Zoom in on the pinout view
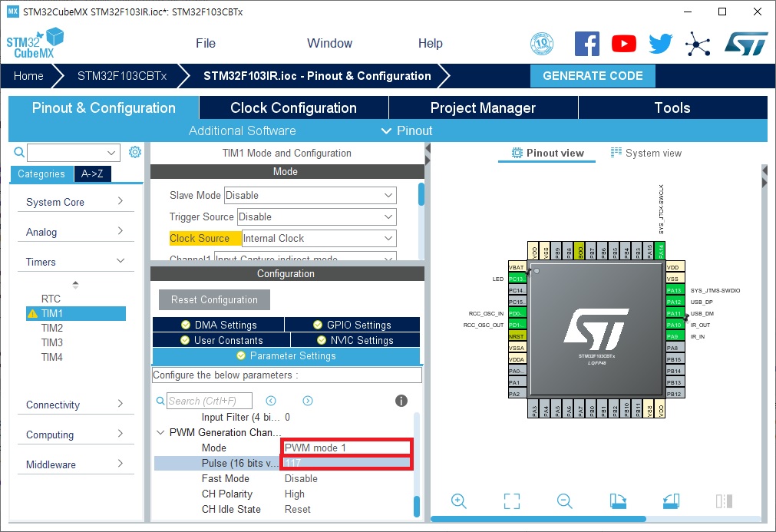 click(459, 501)
